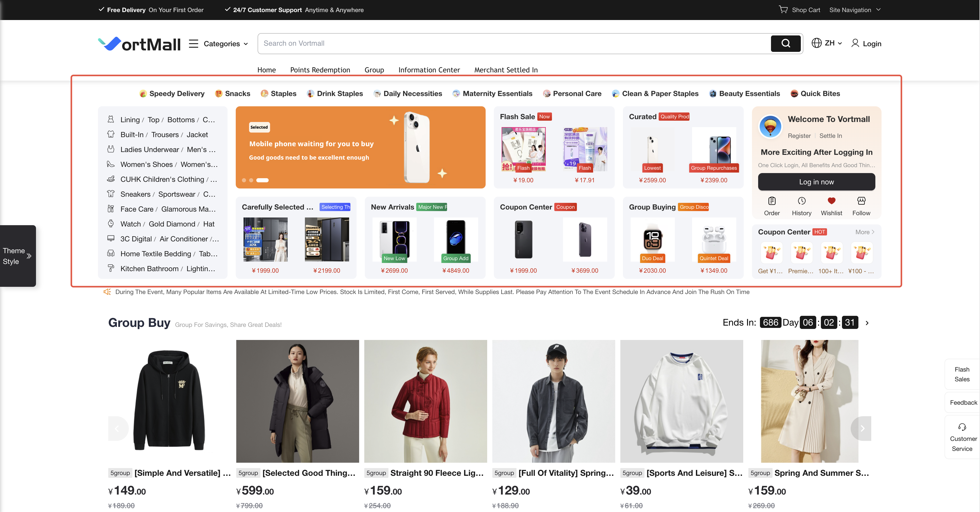
Task: Click the hamburger Categories menu icon
Action: pos(193,44)
